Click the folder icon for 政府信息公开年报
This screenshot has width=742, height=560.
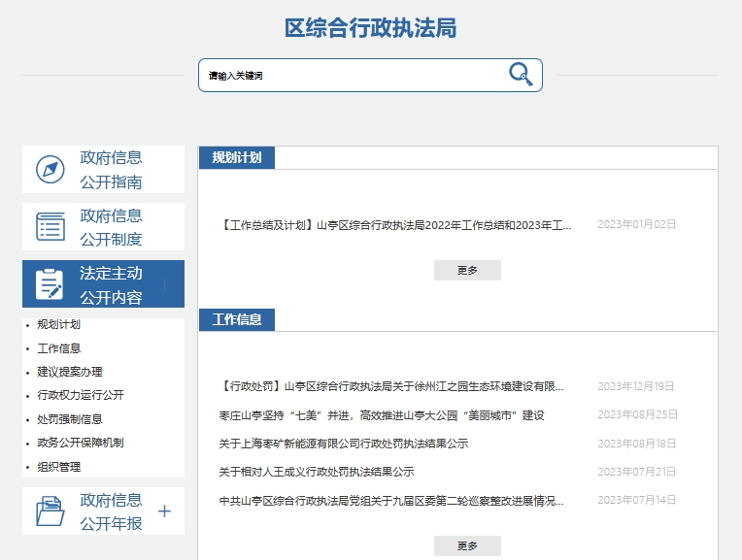point(51,511)
